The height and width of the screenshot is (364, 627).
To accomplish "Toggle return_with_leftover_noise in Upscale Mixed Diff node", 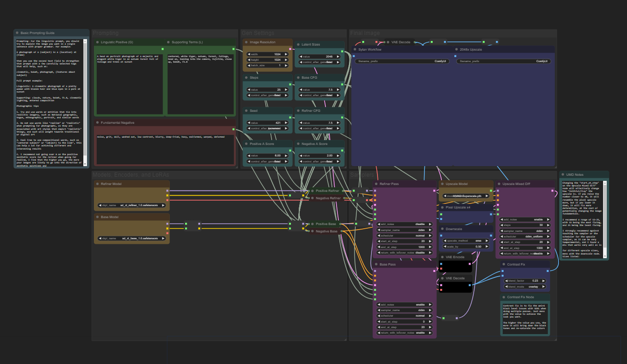I will click(525, 254).
